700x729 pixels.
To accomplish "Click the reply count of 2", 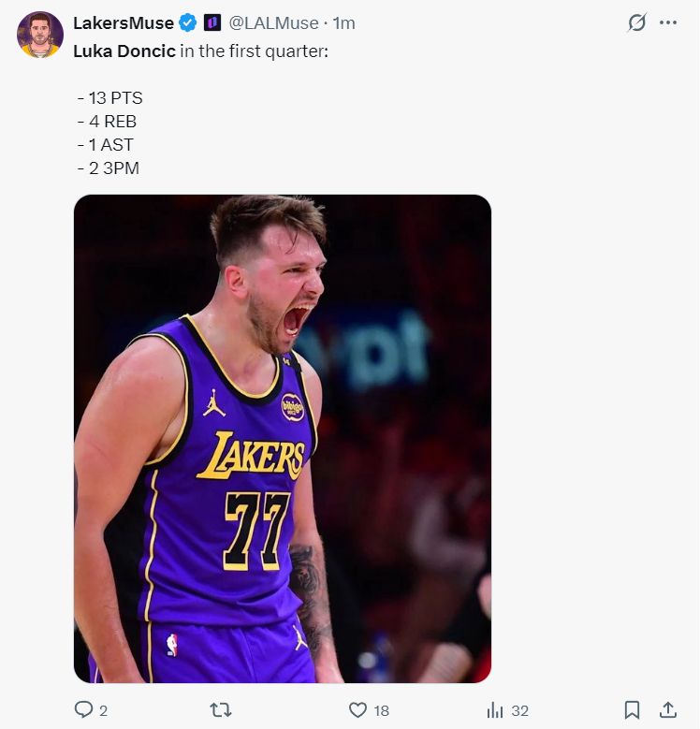I will pos(103,711).
